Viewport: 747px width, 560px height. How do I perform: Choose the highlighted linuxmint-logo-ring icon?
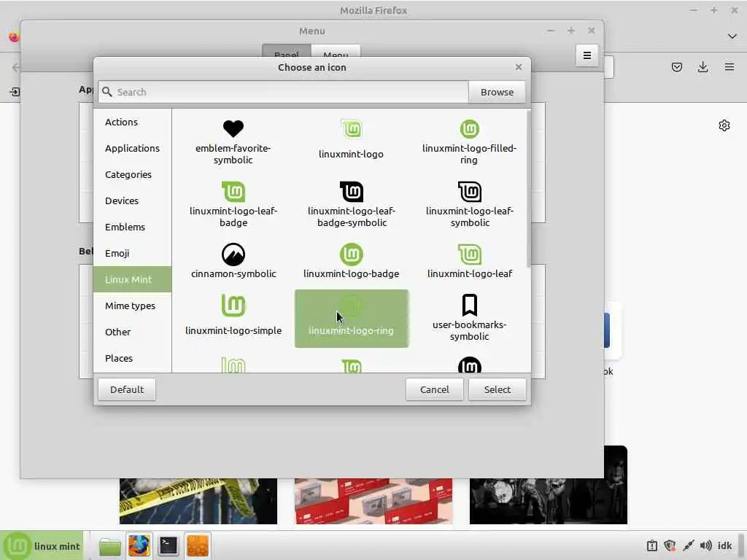click(352, 318)
